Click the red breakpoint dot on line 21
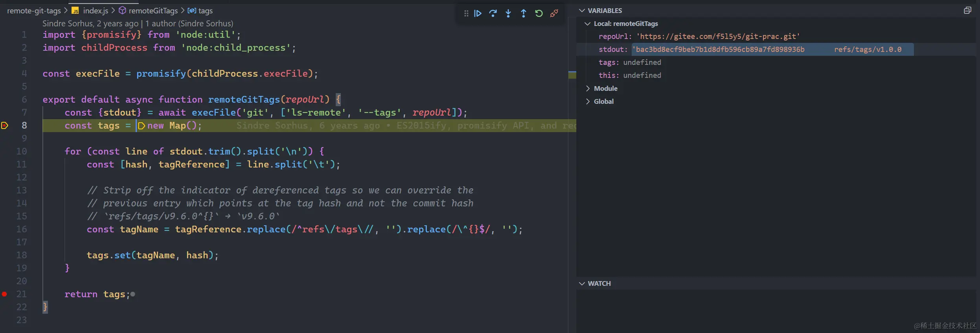This screenshot has height=333, width=980. [x=4, y=294]
